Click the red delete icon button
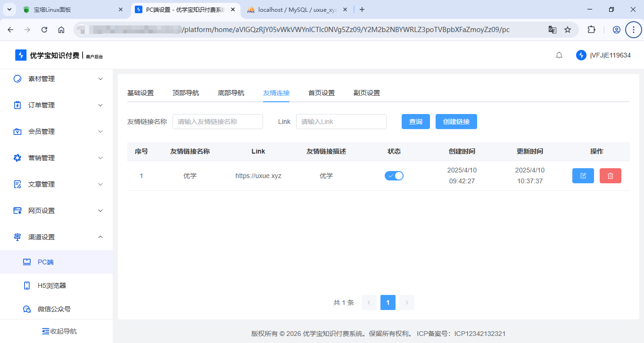The height and width of the screenshot is (343, 644). pyautogui.click(x=610, y=176)
